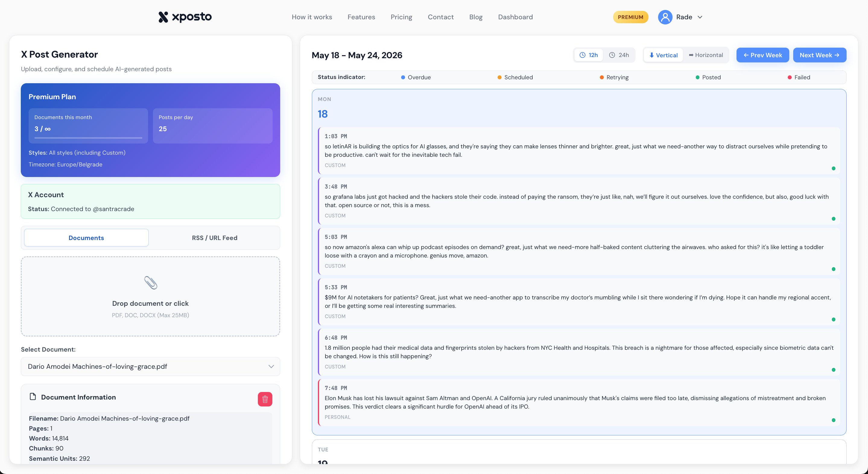This screenshot has width=868, height=474.
Task: Click green status dot on 1:03 PM post
Action: (x=833, y=168)
